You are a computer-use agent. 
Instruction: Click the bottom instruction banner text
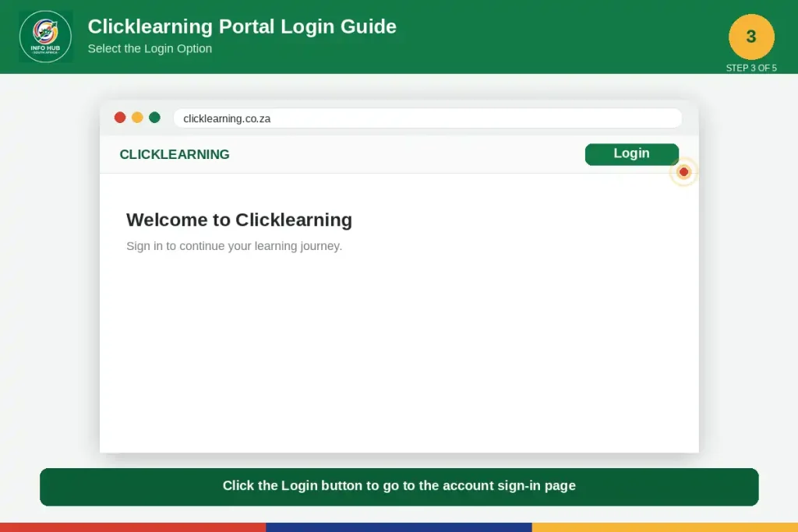coord(399,486)
